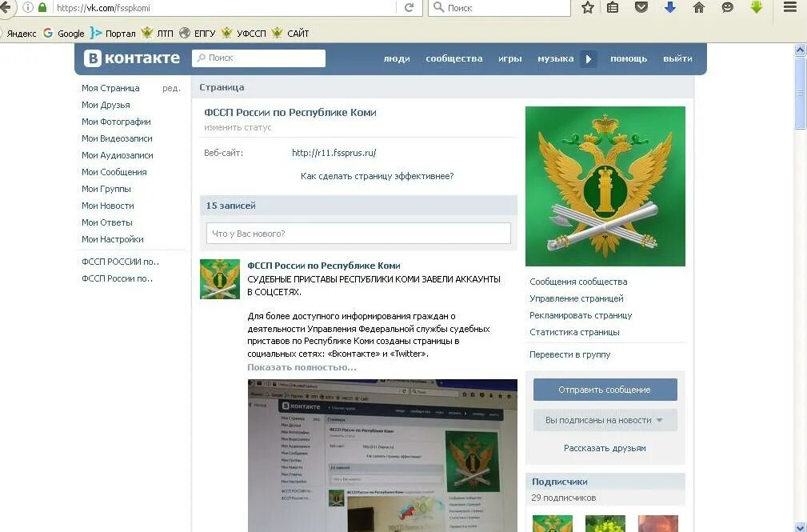Open the люди menu item
Image resolution: width=807 pixels, height=532 pixels.
[x=397, y=58]
